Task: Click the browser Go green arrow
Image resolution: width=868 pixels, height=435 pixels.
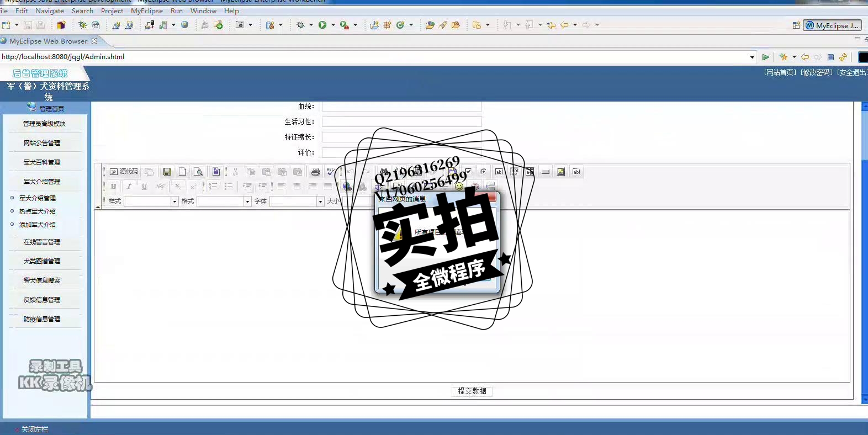Action: pos(765,57)
